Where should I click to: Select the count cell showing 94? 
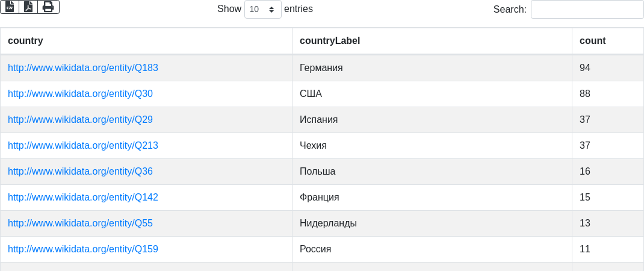click(608, 68)
